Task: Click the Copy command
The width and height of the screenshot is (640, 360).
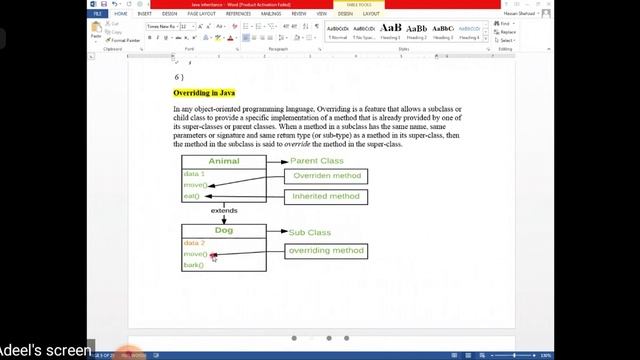Action: click(113, 32)
